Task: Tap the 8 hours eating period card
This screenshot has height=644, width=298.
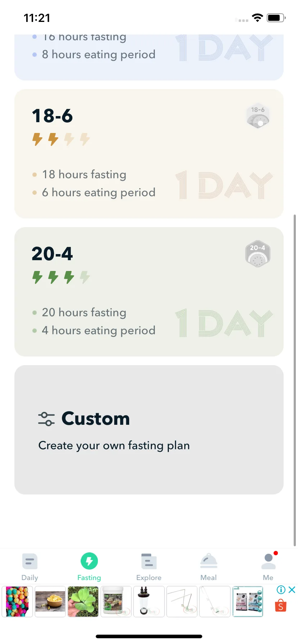Action: (149, 57)
